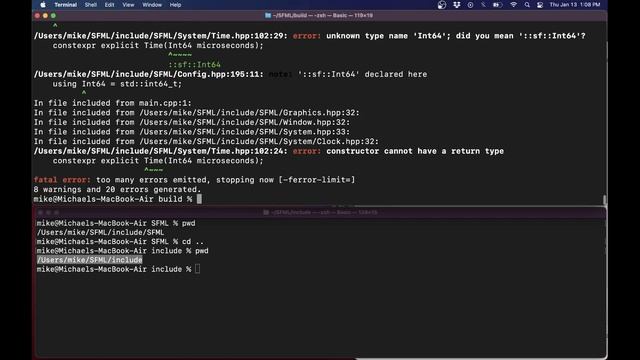Click the Window.hpp:32 include line
The width and height of the screenshot is (640, 360).
(x=192, y=122)
